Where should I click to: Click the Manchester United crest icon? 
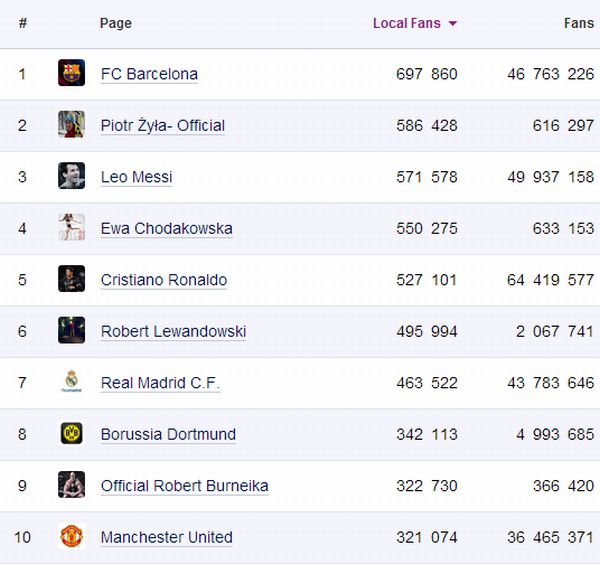71,537
